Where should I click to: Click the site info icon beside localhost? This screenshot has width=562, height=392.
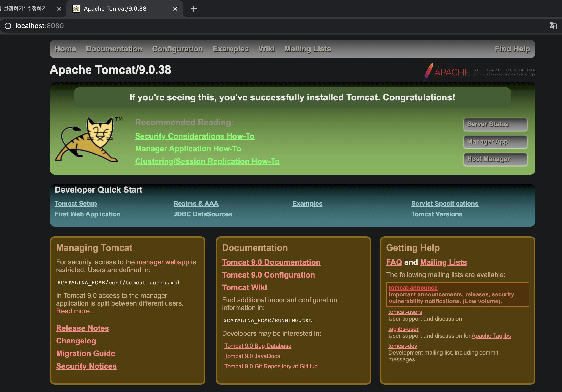(8, 26)
